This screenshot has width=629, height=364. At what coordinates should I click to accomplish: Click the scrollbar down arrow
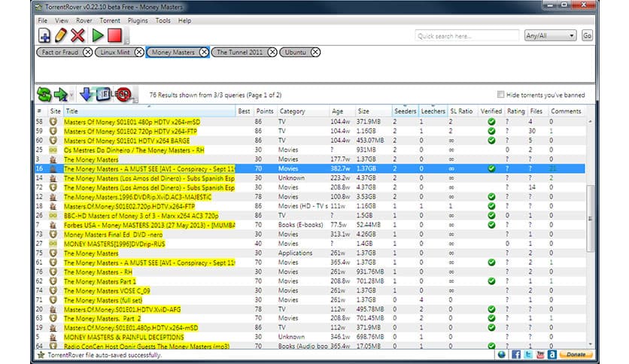[590, 344]
